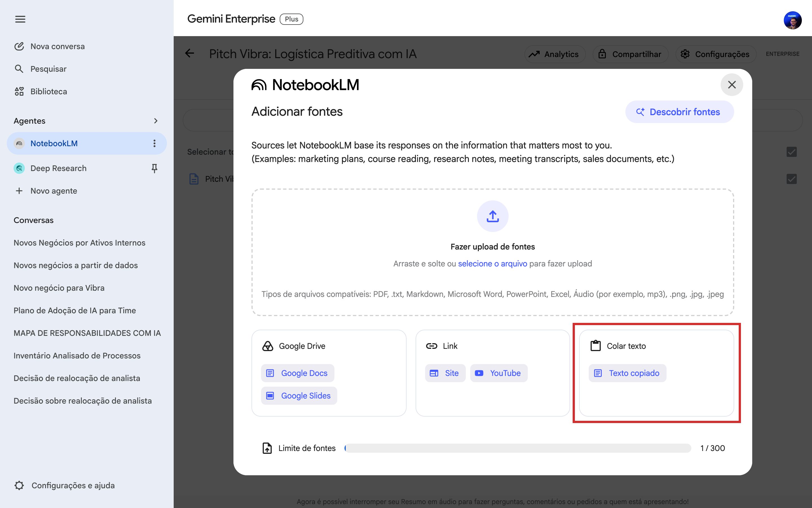
Task: Add a Site link source
Action: pyautogui.click(x=445, y=373)
